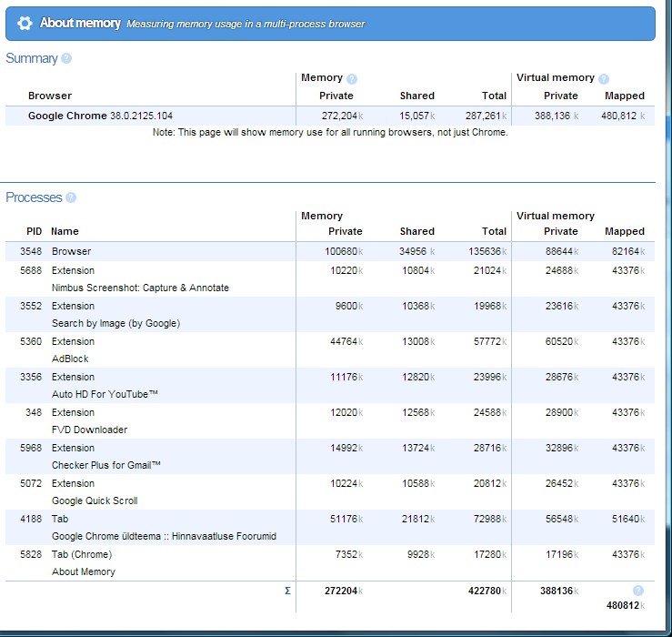672x637 pixels.
Task: Click the AdBlock extension name
Action: point(70,359)
